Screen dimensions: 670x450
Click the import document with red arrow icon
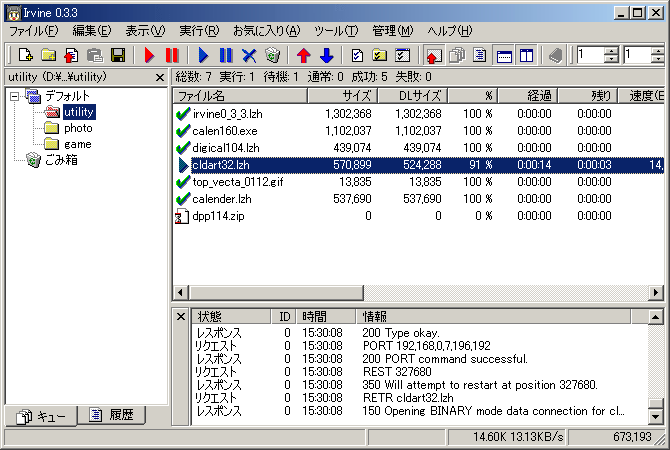(x=71, y=55)
